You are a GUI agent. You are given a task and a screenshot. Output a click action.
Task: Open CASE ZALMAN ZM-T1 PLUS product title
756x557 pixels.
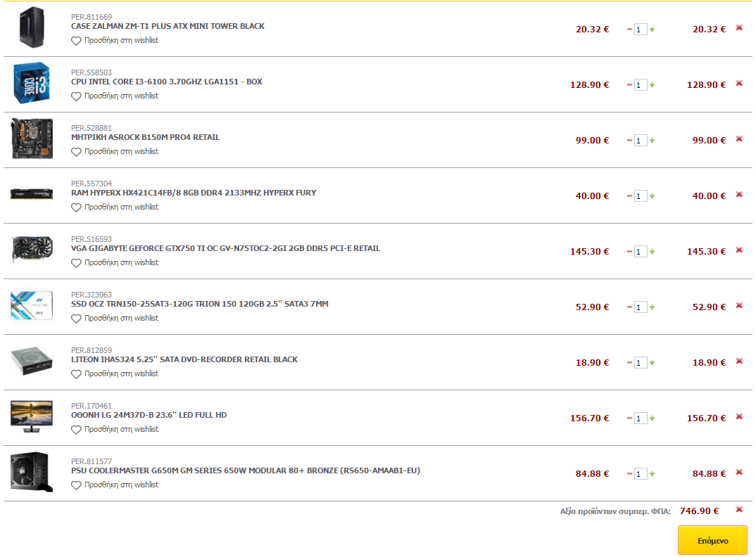tap(168, 26)
